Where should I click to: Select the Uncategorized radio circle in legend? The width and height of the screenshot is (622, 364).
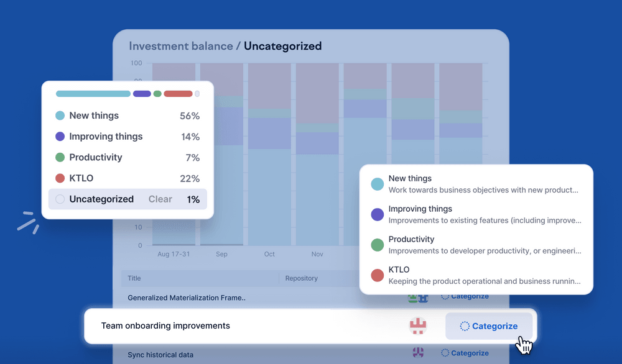[x=60, y=199]
